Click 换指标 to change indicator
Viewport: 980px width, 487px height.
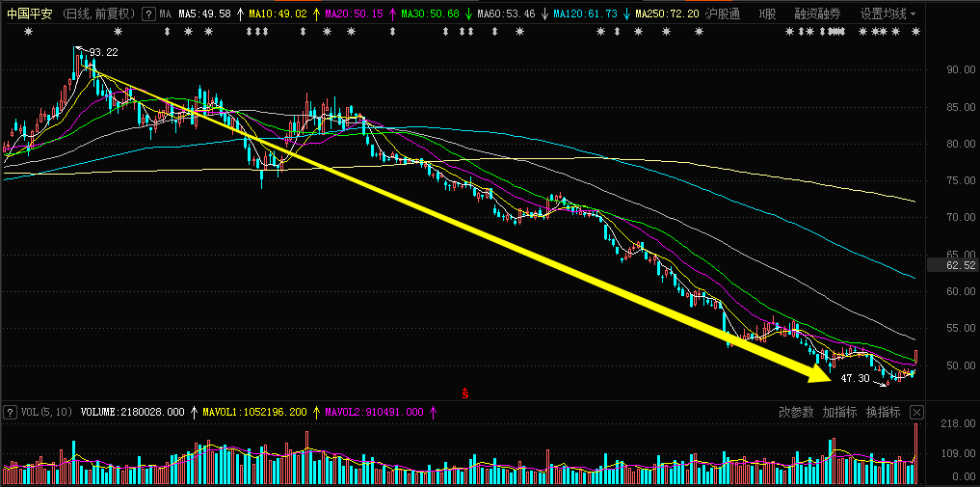pyautogui.click(x=883, y=412)
